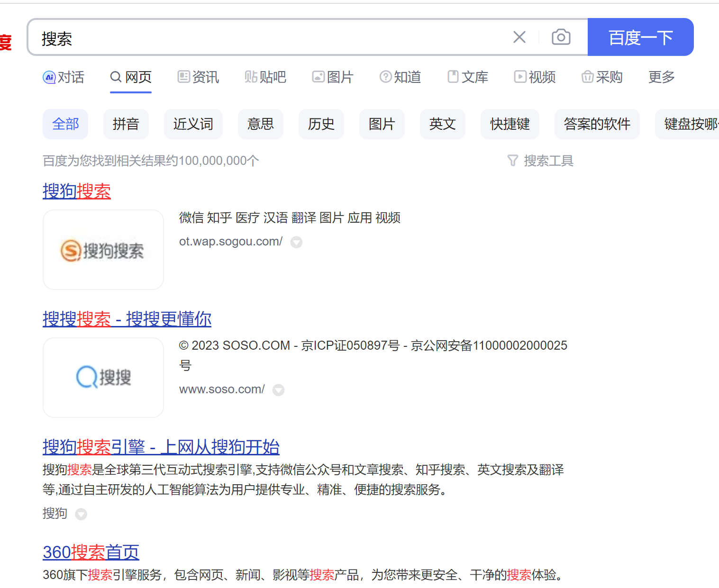
Task: Expand the 更多 menu
Action: coord(662,77)
